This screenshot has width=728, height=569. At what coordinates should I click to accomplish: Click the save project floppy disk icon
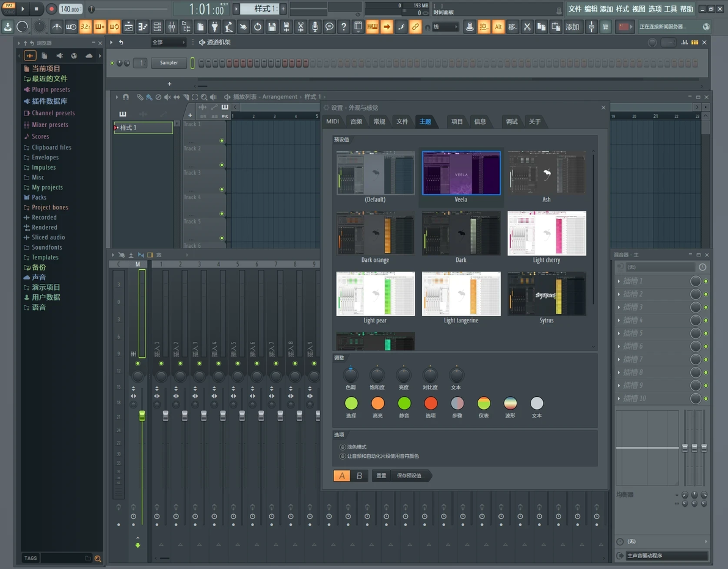(x=272, y=27)
